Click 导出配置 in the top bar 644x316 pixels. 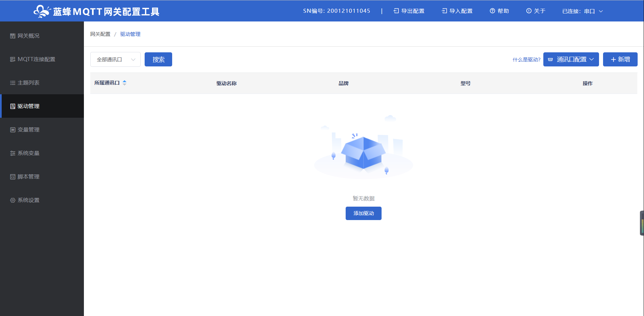tap(409, 11)
